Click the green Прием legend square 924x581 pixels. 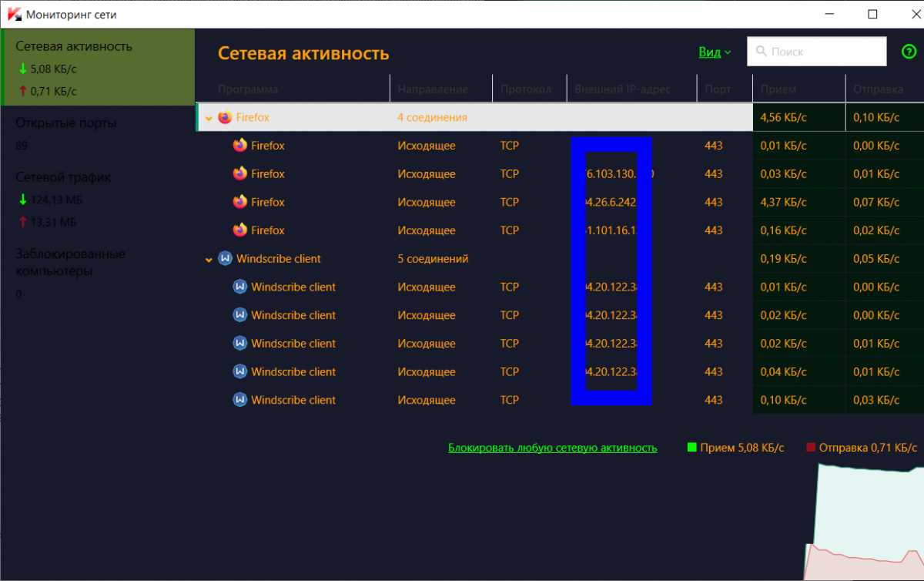[x=692, y=447]
